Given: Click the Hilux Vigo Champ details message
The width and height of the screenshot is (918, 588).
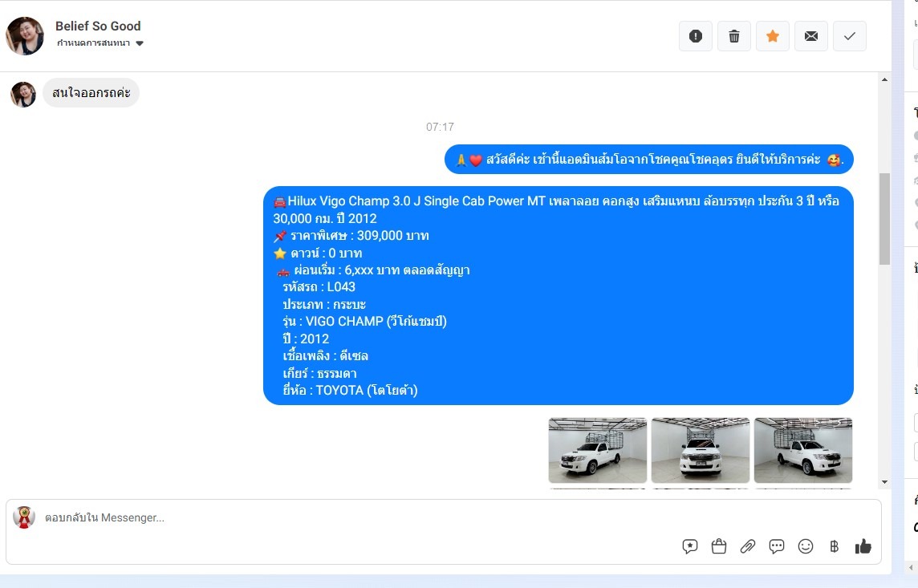Looking at the screenshot, I should point(558,295).
